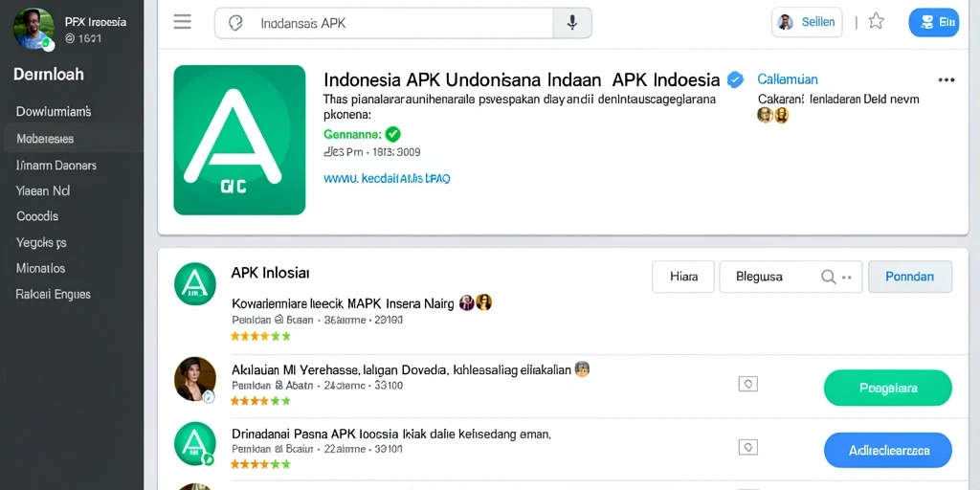This screenshot has height=490, width=980.
Task: Click the search icon in the search box
Action: click(x=235, y=24)
